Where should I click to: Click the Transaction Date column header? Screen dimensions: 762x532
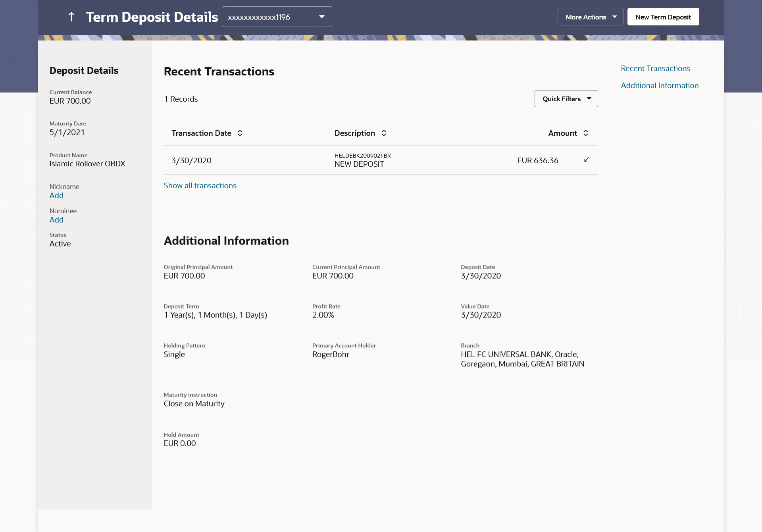(201, 133)
